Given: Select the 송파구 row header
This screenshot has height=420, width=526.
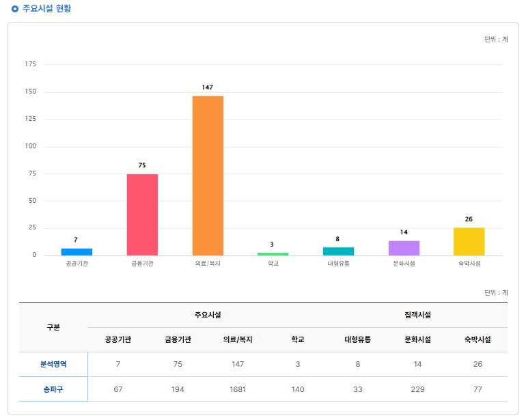Looking at the screenshot, I should pyautogui.click(x=53, y=389).
